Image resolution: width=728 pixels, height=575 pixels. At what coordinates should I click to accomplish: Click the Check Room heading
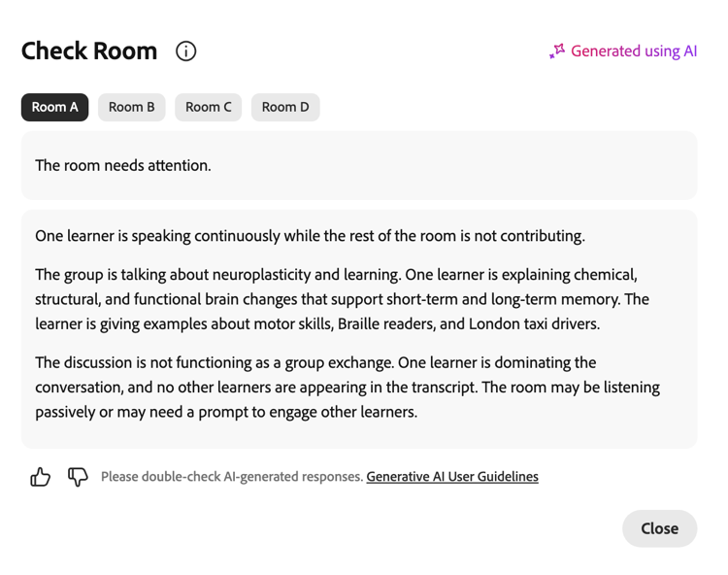(89, 51)
